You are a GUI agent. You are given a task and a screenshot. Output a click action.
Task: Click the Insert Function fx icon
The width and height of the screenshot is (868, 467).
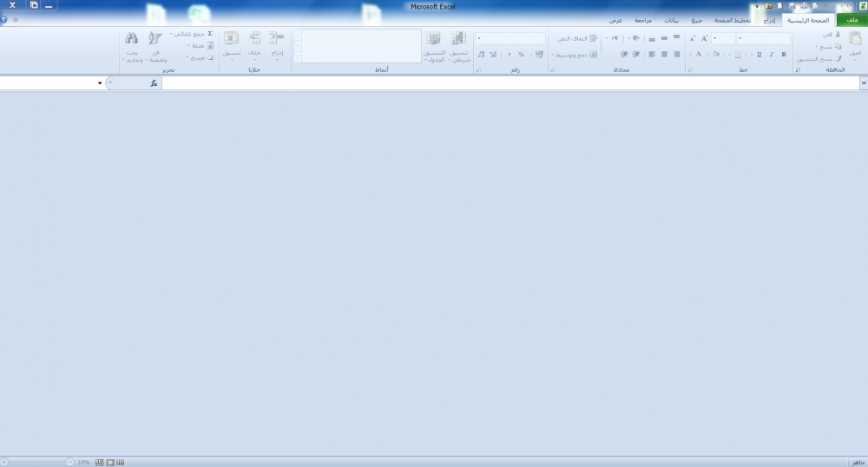click(x=154, y=83)
